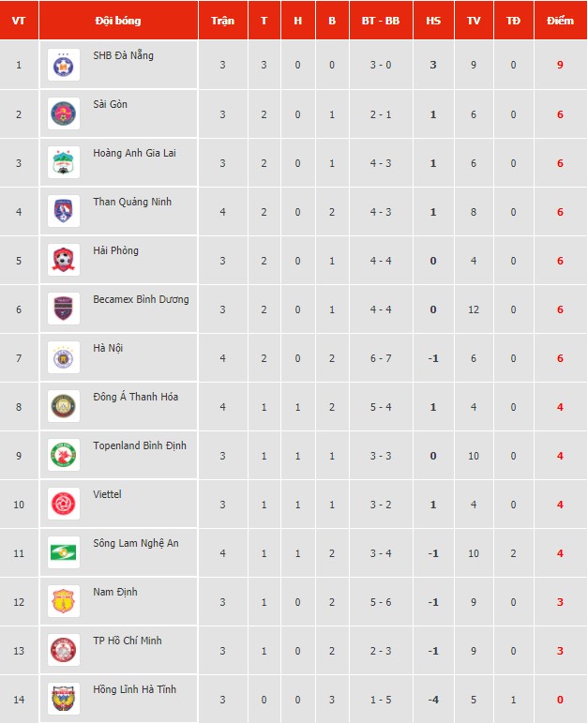Click the Hải Phòng football crest
Image resolution: width=588 pixels, height=724 pixels.
[64, 260]
